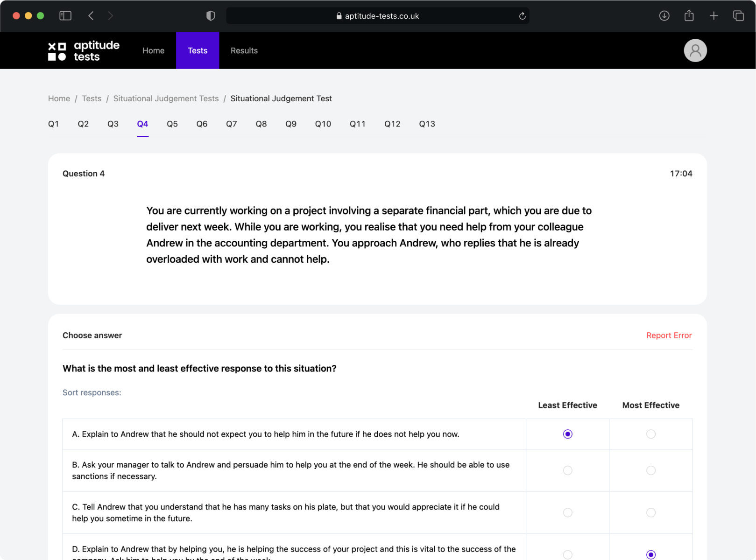
Task: Mark option B as Least Effective
Action: tap(567, 470)
